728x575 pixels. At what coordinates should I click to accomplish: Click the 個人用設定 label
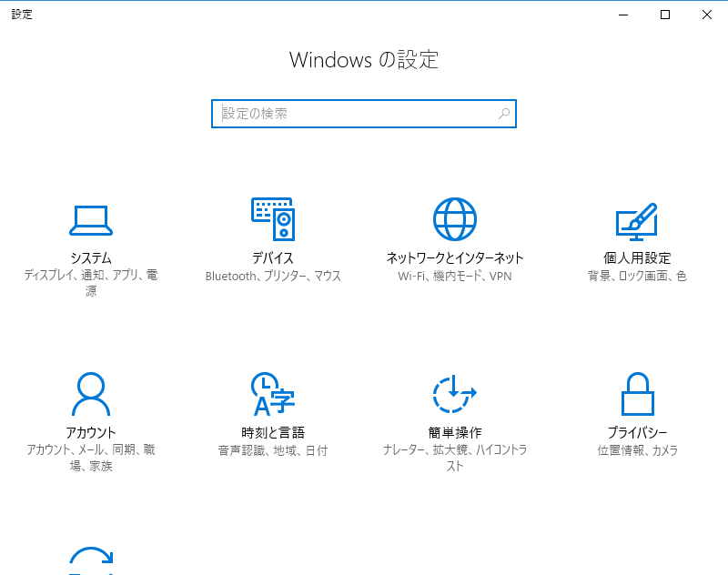[637, 258]
